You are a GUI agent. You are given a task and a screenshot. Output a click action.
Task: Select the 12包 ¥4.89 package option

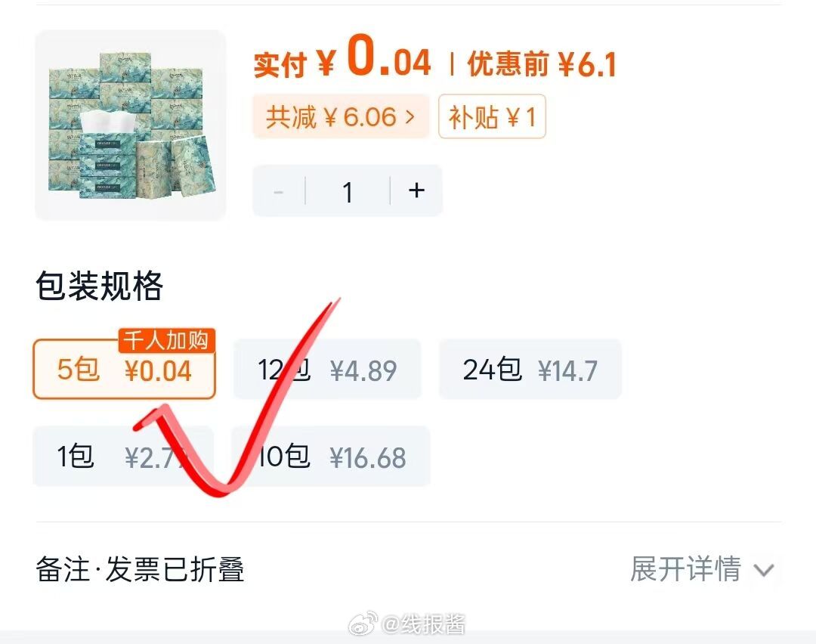tap(327, 369)
